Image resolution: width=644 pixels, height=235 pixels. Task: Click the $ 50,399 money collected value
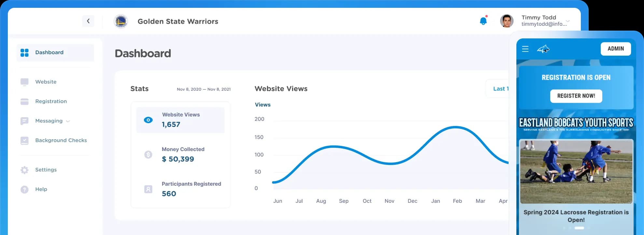(178, 159)
